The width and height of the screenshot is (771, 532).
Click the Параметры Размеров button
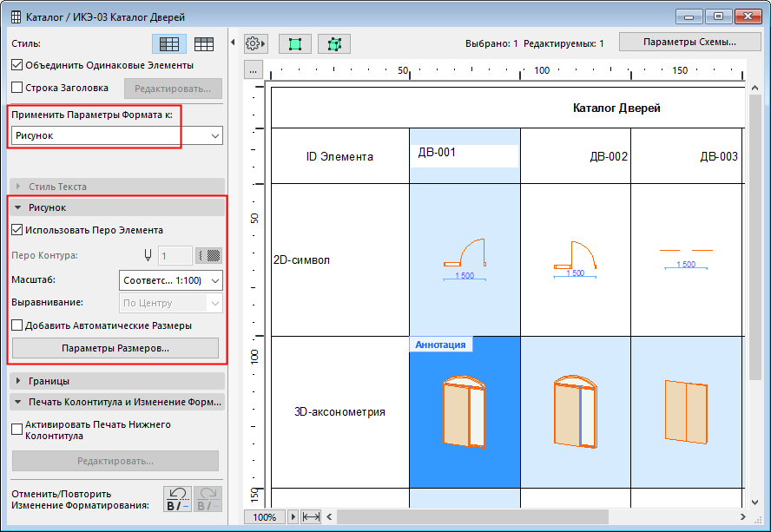115,348
